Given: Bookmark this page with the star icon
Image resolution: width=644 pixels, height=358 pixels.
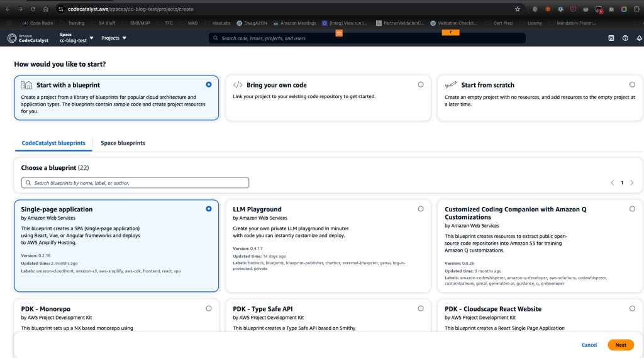Looking at the screenshot, I should tap(518, 9).
